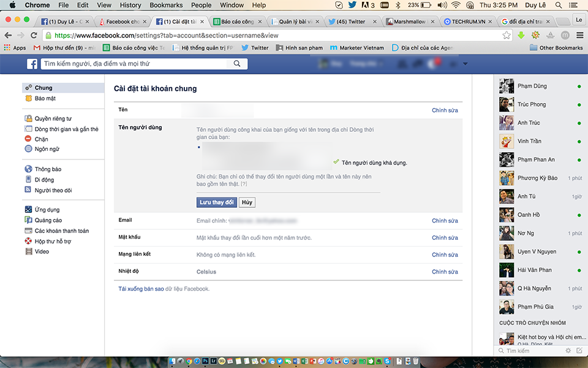Click the magnifier icon in Facebook search bar

(x=236, y=63)
